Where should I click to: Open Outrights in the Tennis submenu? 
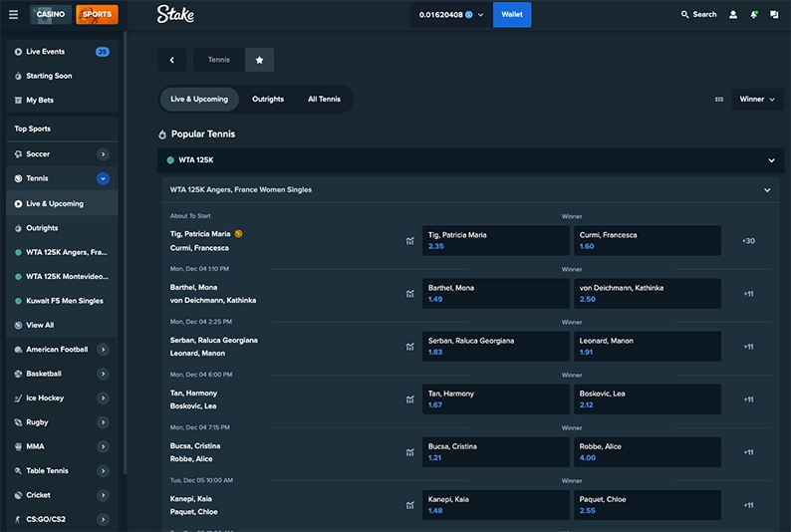[x=62, y=228]
